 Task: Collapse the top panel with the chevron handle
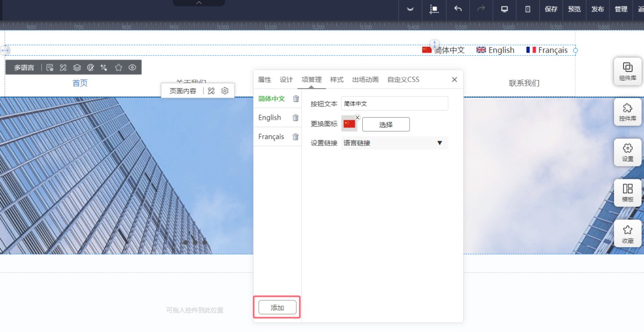tap(199, 3)
